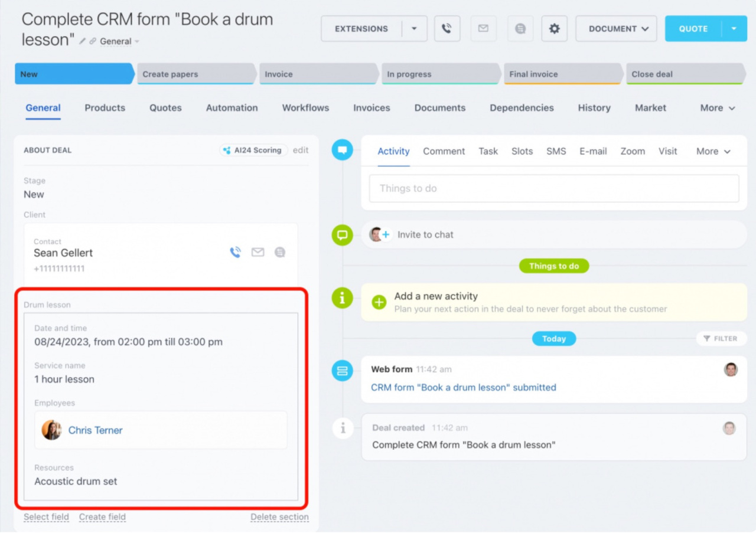Open the DOCUMENT dropdown
Viewport: 756px width, 533px height.
pyautogui.click(x=616, y=28)
